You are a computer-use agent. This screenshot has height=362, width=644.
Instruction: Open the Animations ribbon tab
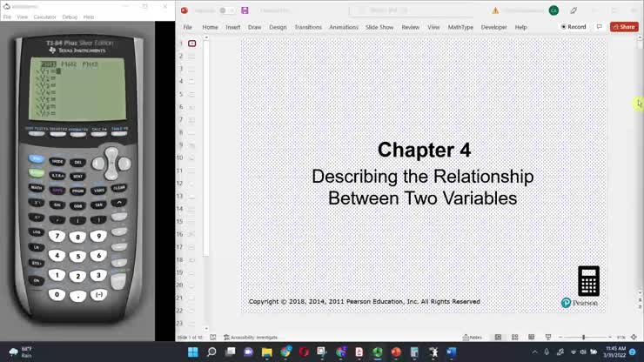(343, 27)
